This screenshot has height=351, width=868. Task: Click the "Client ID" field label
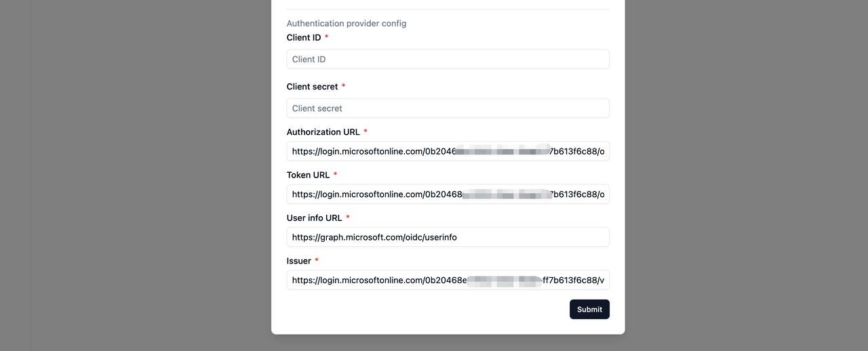pyautogui.click(x=304, y=38)
